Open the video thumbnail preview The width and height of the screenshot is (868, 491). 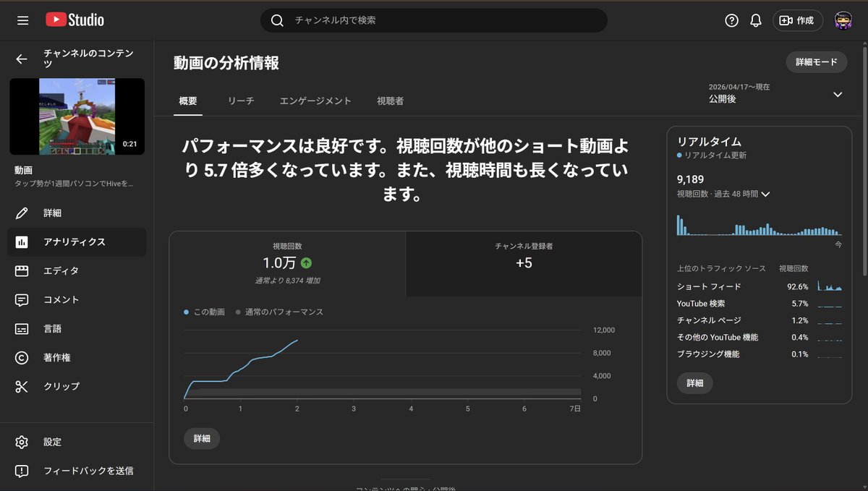[77, 116]
